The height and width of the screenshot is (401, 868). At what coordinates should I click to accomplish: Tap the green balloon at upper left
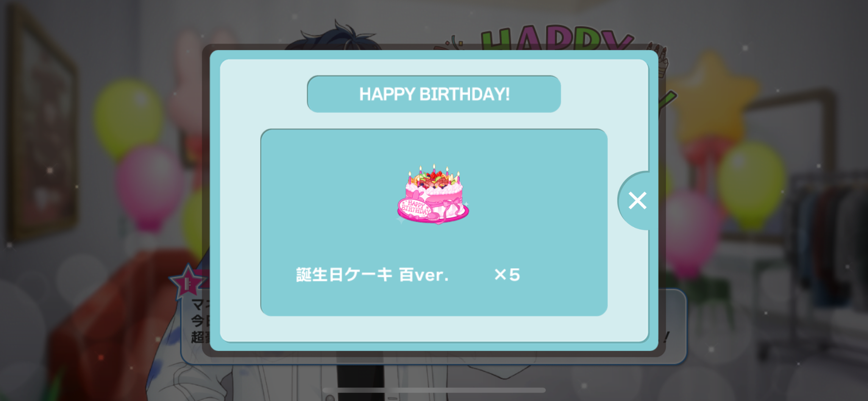click(128, 120)
